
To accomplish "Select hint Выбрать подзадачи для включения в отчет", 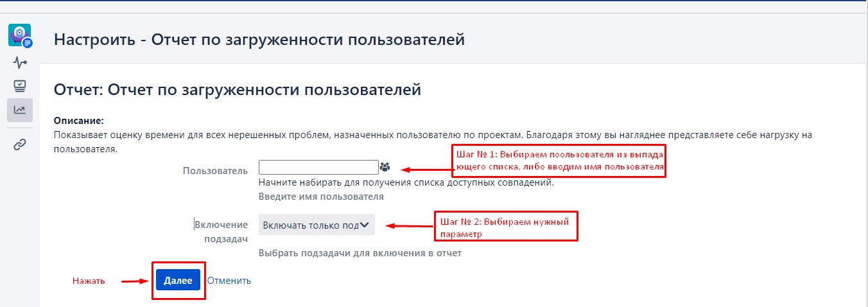I will click(x=360, y=253).
